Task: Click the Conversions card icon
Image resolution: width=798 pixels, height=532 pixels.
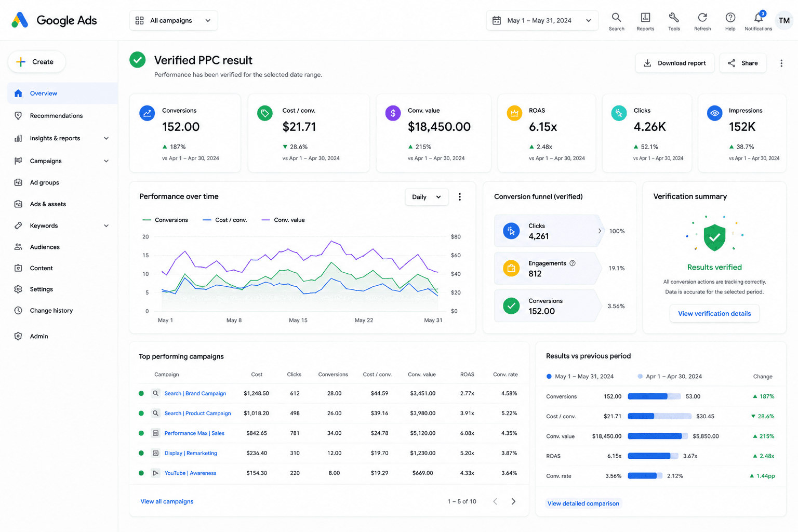Action: point(148,113)
